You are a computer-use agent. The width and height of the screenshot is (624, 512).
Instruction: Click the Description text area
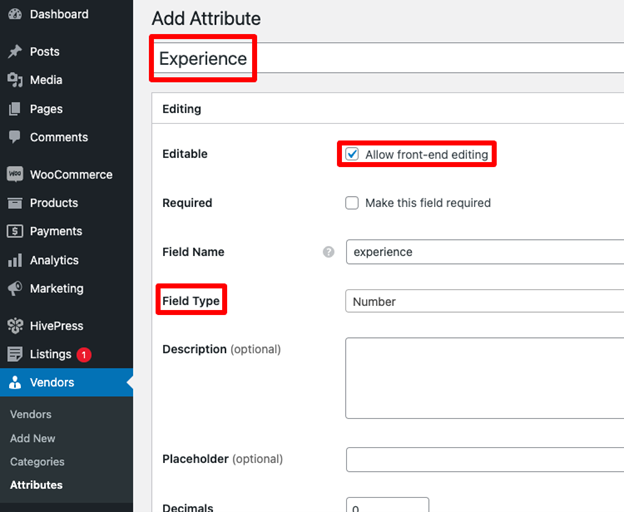point(484,378)
